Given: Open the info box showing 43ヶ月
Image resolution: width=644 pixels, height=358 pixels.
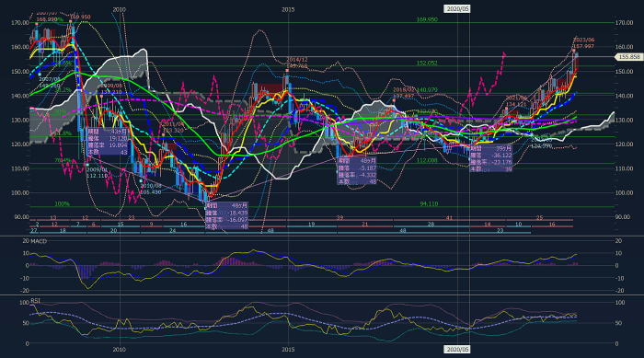Looking at the screenshot, I should point(109,141).
